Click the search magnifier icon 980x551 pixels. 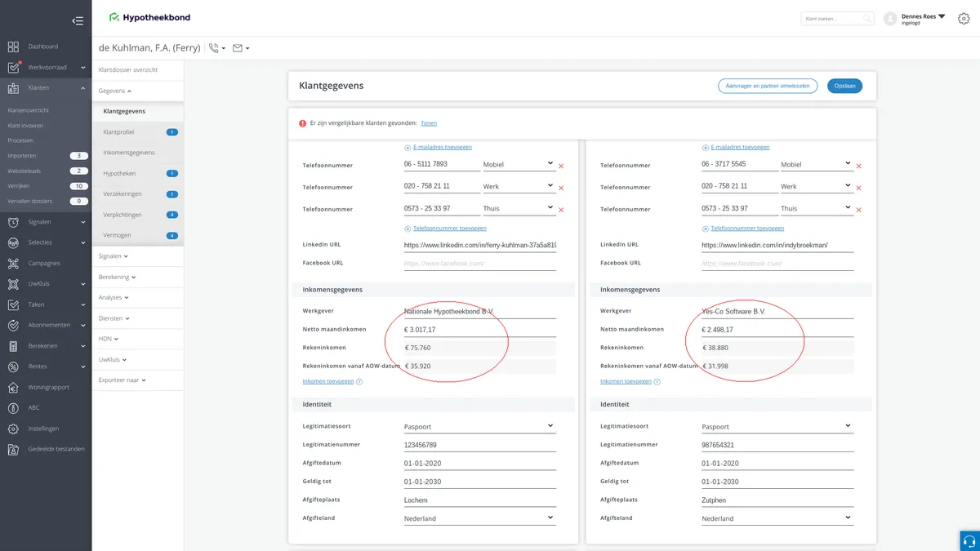pos(867,18)
